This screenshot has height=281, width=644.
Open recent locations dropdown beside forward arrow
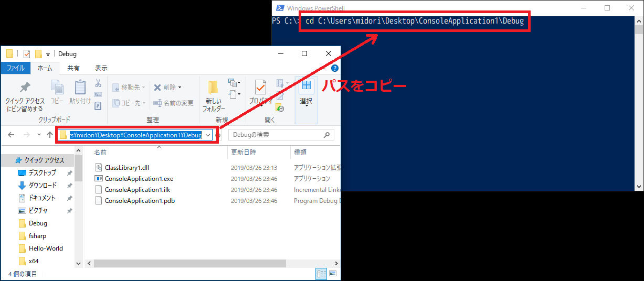(39, 135)
